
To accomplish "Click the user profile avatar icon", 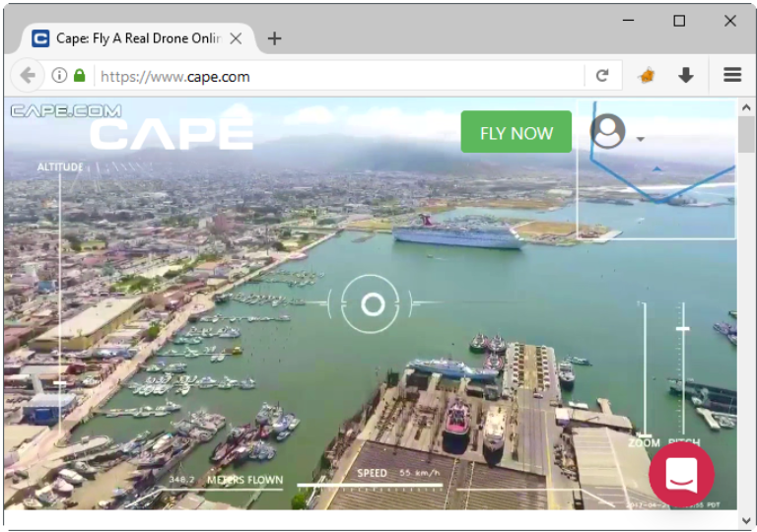I will 607,132.
